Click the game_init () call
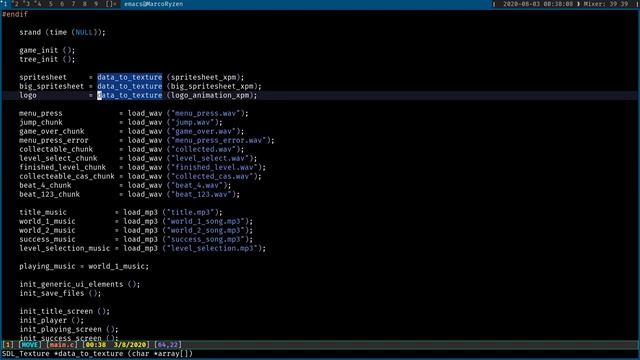This screenshot has height=360, width=640. [47, 50]
